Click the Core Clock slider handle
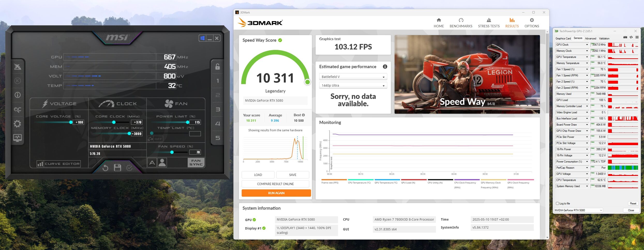The width and height of the screenshot is (644, 250). pos(114,122)
